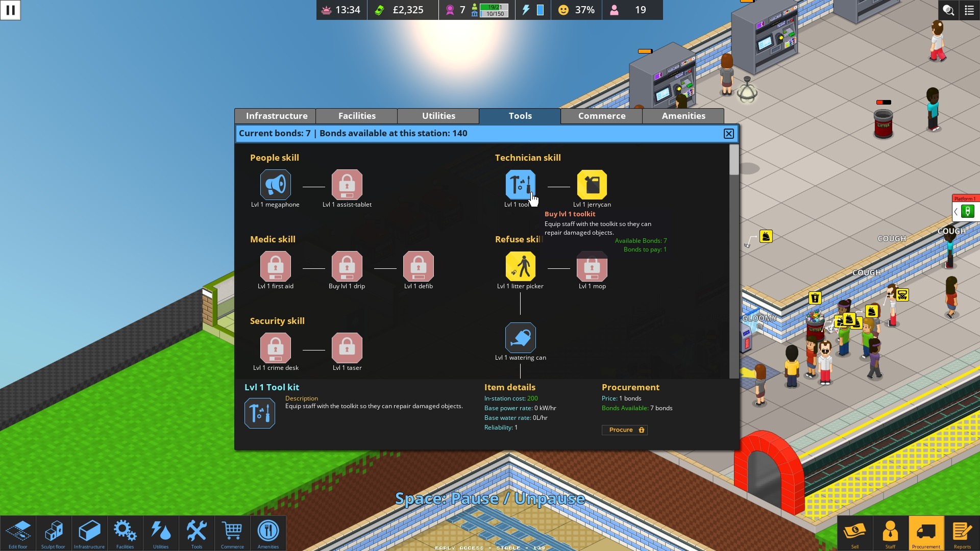Click the Procure button
Image resolution: width=980 pixels, height=551 pixels.
coord(625,429)
